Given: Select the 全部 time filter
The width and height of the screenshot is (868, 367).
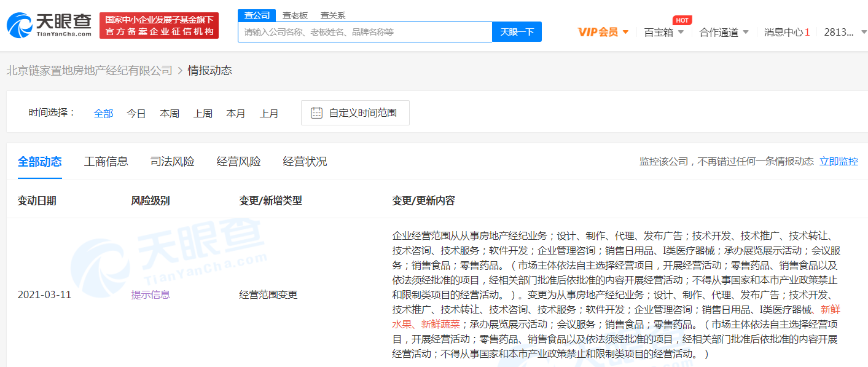Looking at the screenshot, I should click(103, 113).
